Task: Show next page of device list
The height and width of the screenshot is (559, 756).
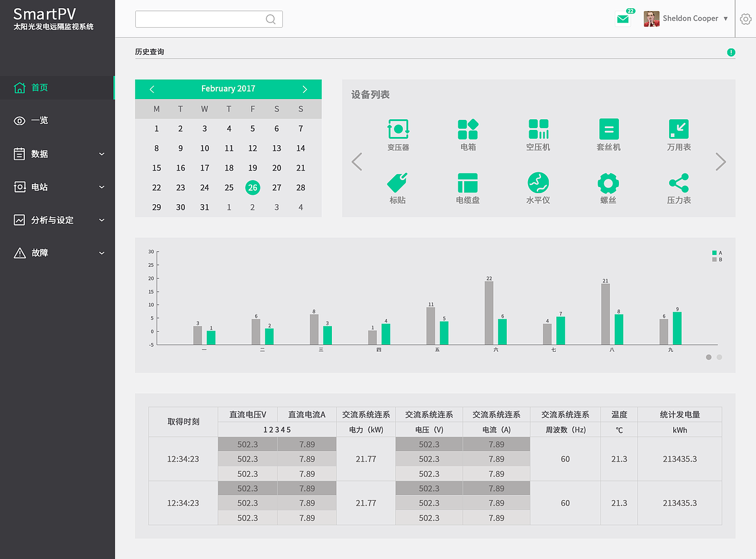Action: [721, 162]
